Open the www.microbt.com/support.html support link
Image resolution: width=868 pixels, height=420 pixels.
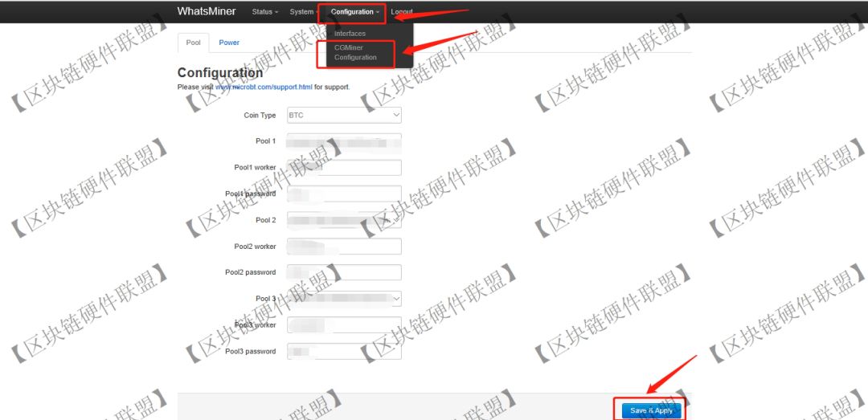[264, 87]
